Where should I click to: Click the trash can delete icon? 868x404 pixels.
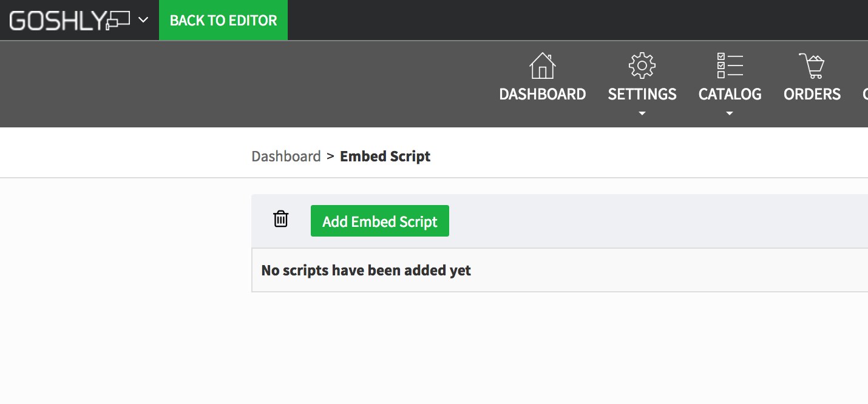pos(280,219)
